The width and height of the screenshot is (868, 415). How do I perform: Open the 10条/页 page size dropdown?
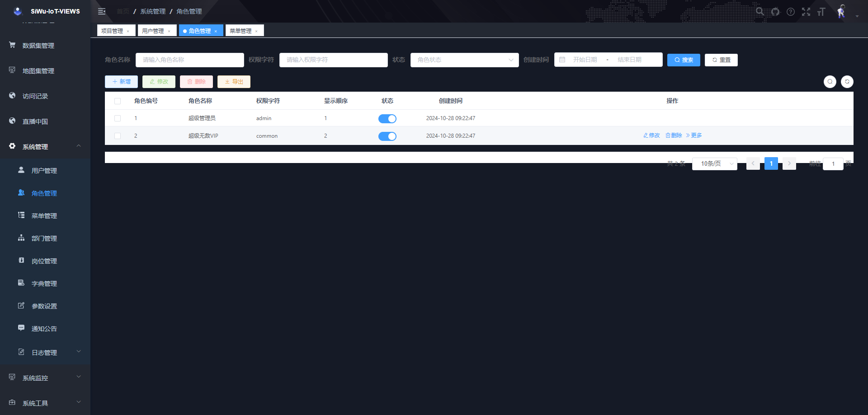pyautogui.click(x=714, y=164)
